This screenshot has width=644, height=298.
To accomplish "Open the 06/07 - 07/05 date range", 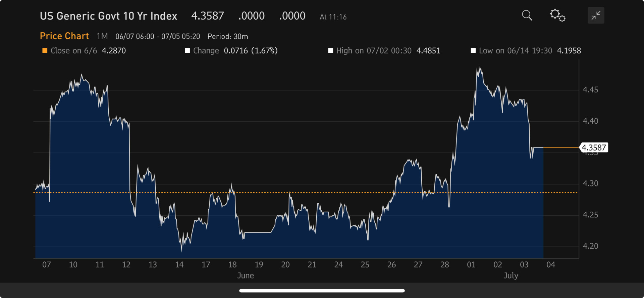I will [158, 36].
